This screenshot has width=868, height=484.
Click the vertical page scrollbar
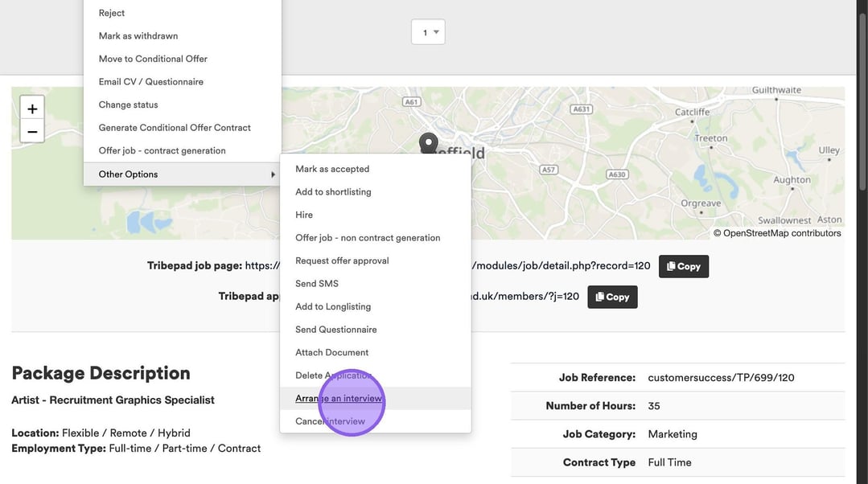[x=862, y=96]
